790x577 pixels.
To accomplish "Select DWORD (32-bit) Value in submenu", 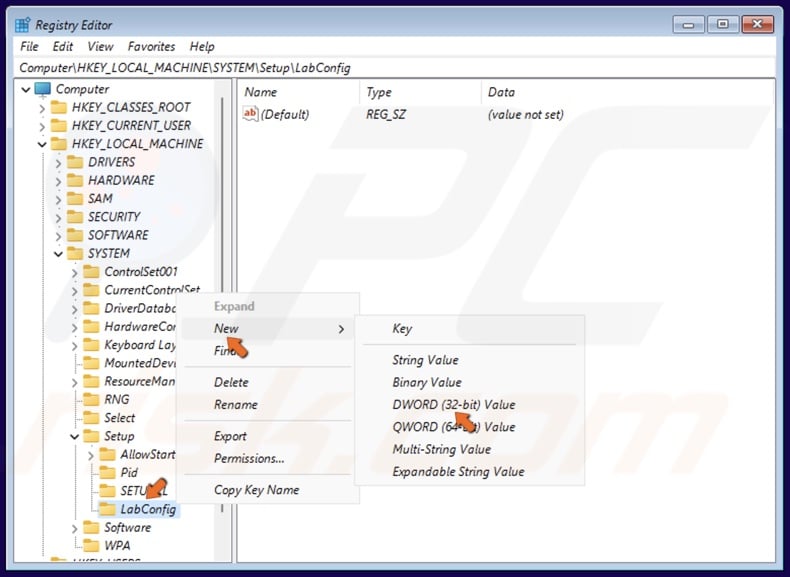I will (x=470, y=404).
